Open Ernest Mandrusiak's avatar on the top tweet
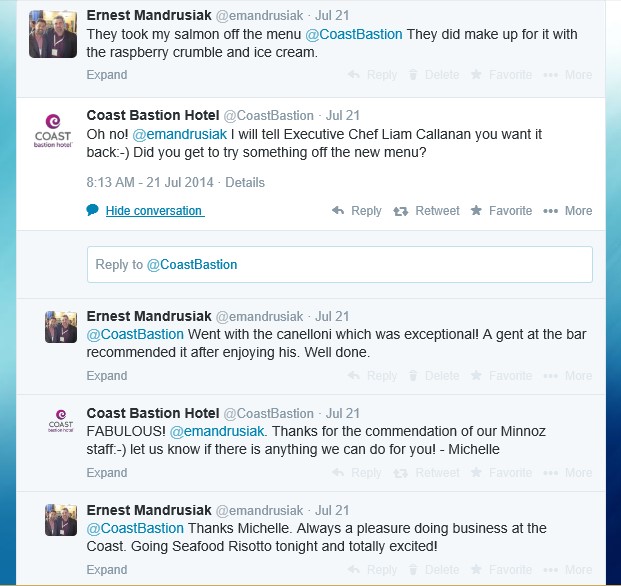621x586 pixels. point(53,34)
